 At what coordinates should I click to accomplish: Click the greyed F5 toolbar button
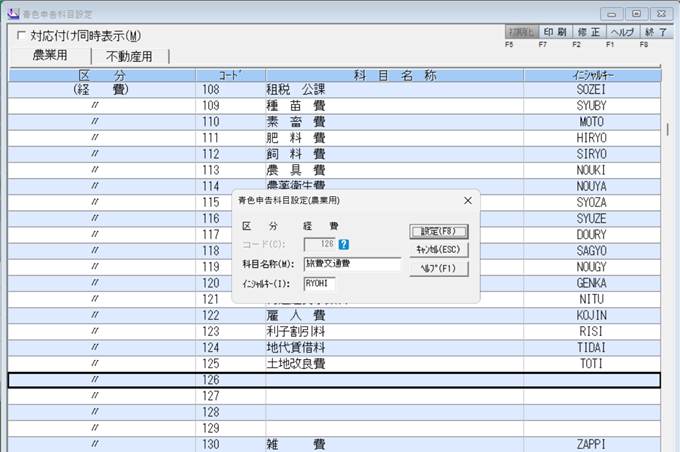pos(522,32)
